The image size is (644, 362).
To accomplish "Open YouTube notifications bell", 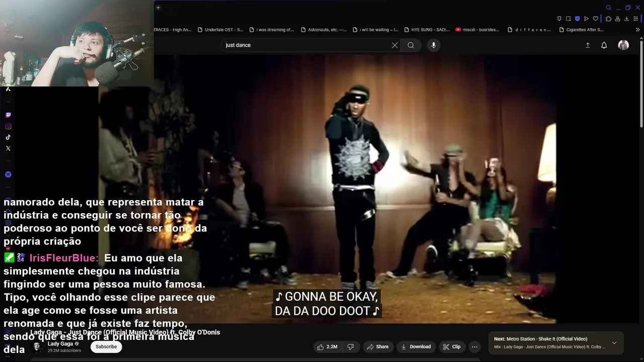I will point(604,45).
